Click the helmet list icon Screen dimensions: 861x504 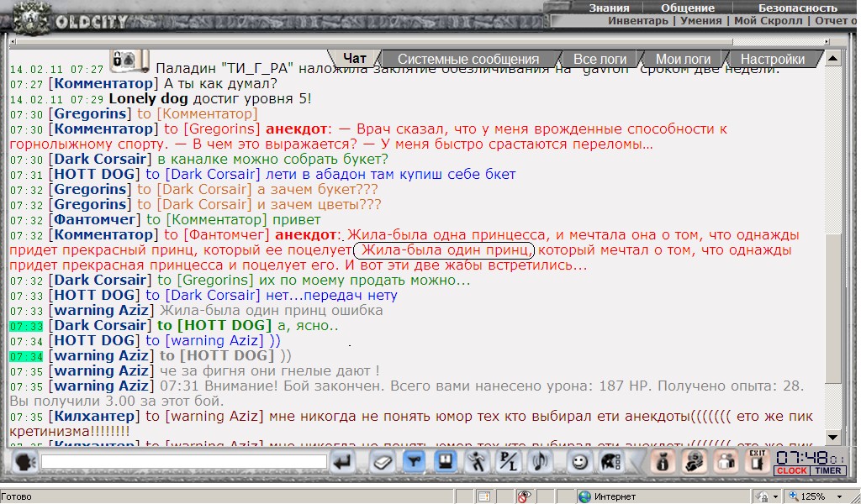pyautogui.click(x=610, y=462)
